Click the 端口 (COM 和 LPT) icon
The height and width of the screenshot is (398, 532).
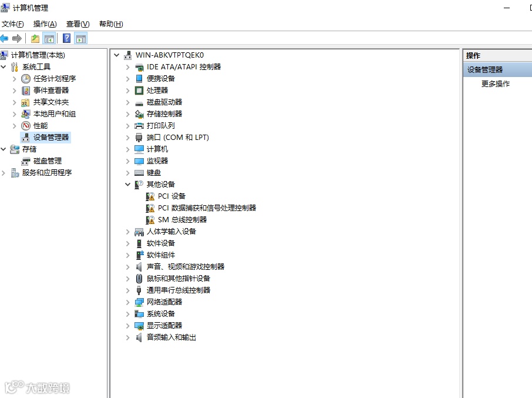click(x=139, y=138)
